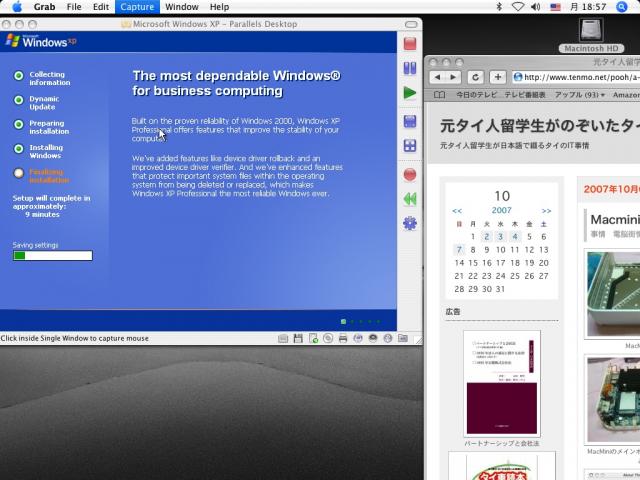Go forward in the Safari window

pos(453,77)
